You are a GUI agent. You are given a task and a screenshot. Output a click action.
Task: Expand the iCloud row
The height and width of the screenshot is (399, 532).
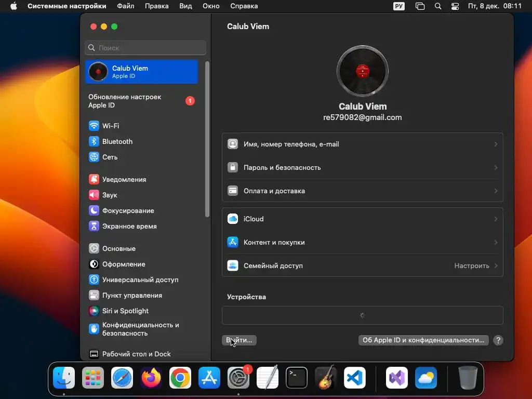[362, 219]
